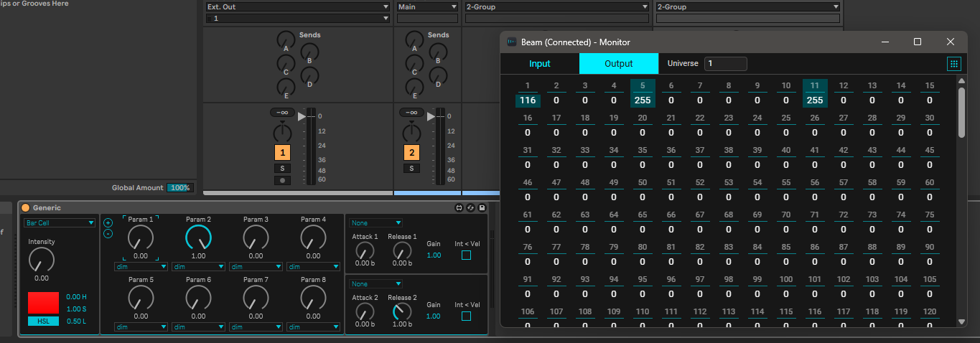The height and width of the screenshot is (343, 980).
Task: Select the Output tab in Beam Monitor
Action: (618, 64)
